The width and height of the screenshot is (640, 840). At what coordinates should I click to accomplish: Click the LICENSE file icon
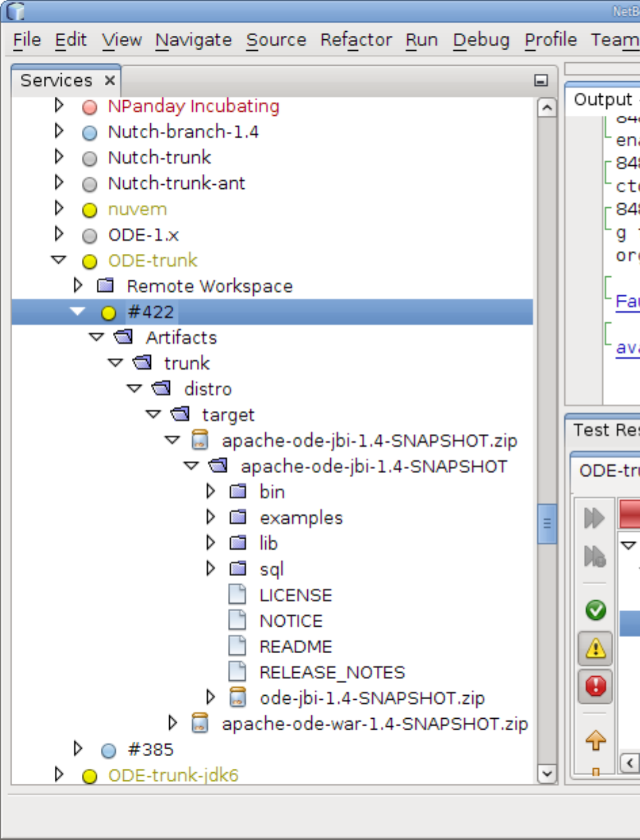237,594
